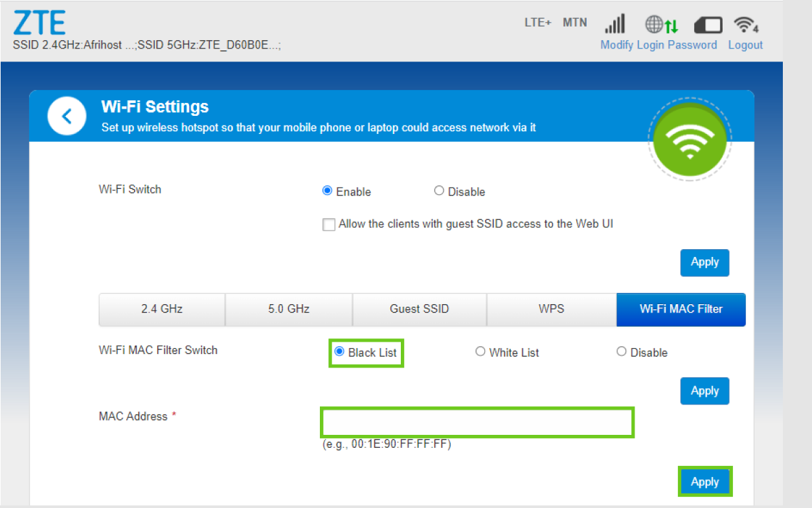Click the back arrow icon
The image size is (812, 508).
click(x=67, y=116)
